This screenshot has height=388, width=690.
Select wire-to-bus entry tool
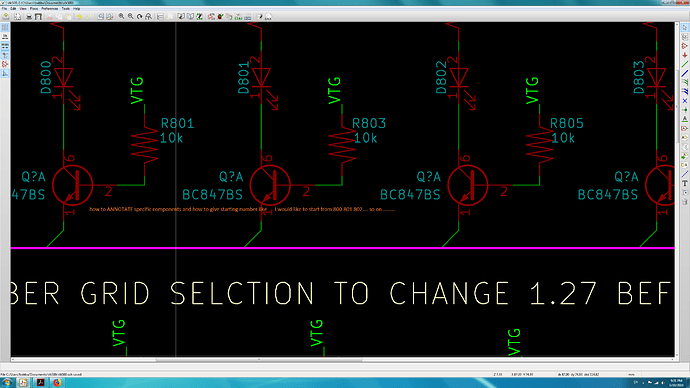[x=685, y=82]
